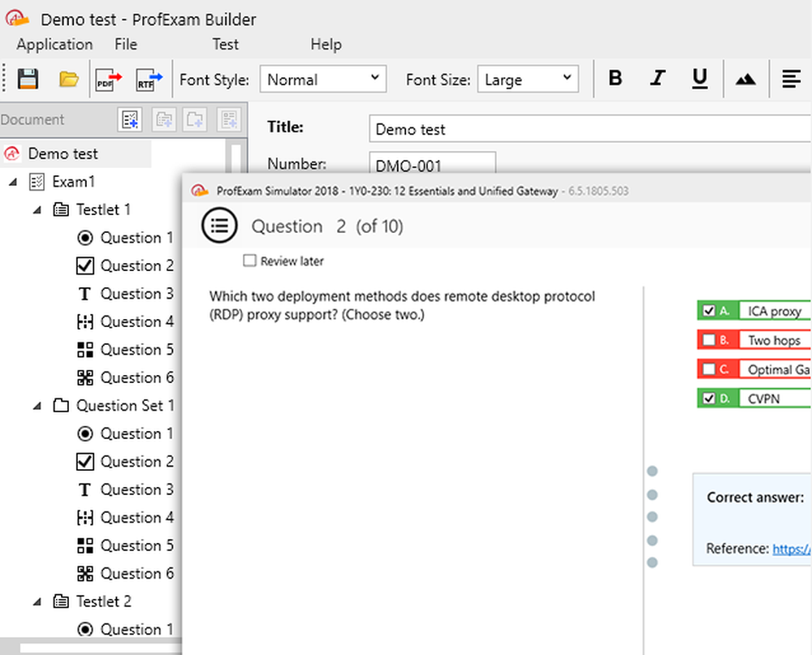Click the Save floppy disk icon

click(28, 80)
